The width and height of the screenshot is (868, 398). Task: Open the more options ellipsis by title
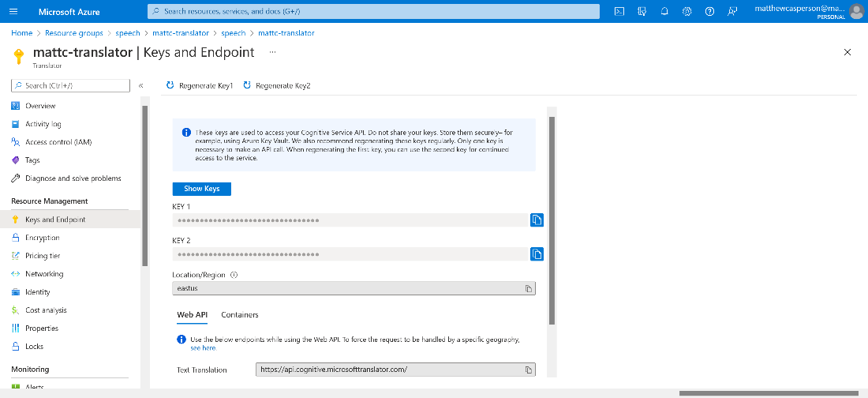click(272, 52)
